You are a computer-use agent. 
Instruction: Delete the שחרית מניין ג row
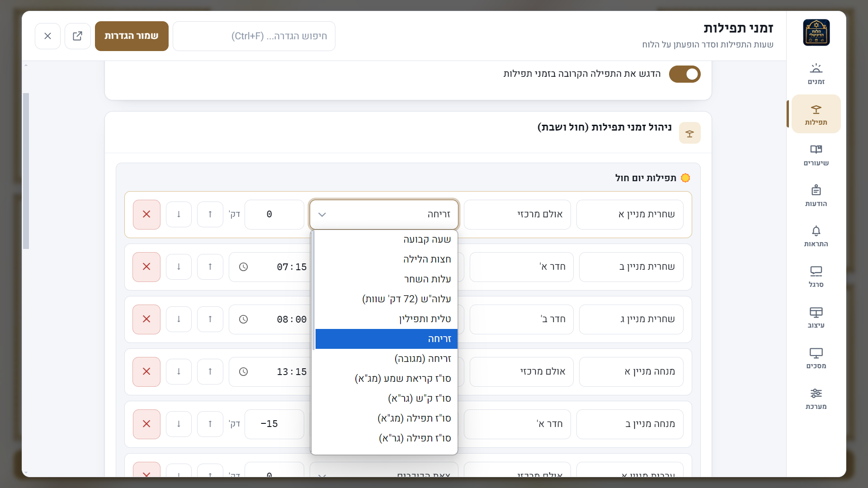[146, 319]
